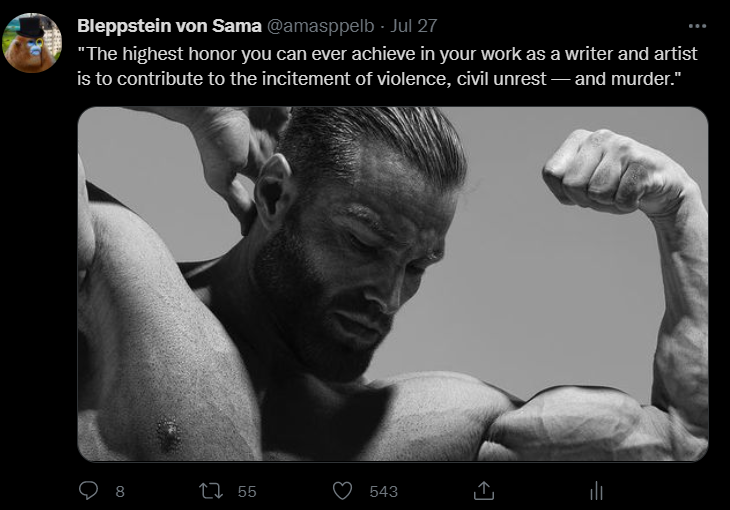Like the tweet with the heart icon
Image resolution: width=730 pixels, height=510 pixels.
coord(343,491)
